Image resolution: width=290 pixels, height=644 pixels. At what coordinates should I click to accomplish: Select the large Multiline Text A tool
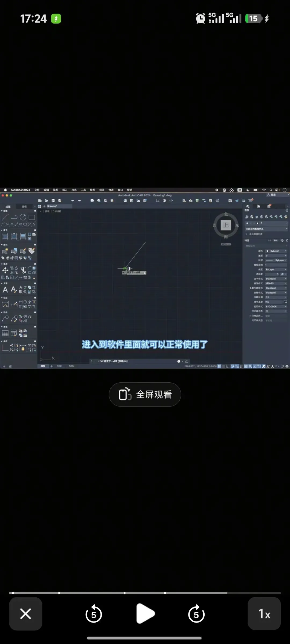coord(5,290)
